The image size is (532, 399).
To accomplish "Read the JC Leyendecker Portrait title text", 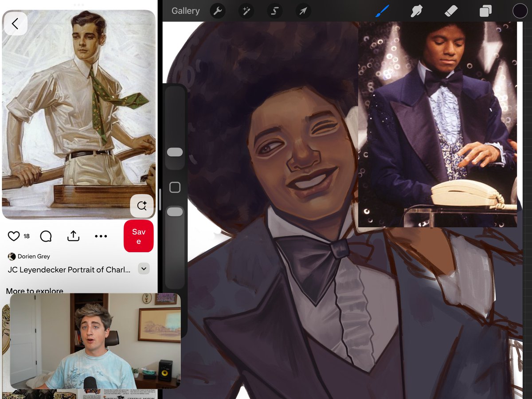I will tap(69, 270).
